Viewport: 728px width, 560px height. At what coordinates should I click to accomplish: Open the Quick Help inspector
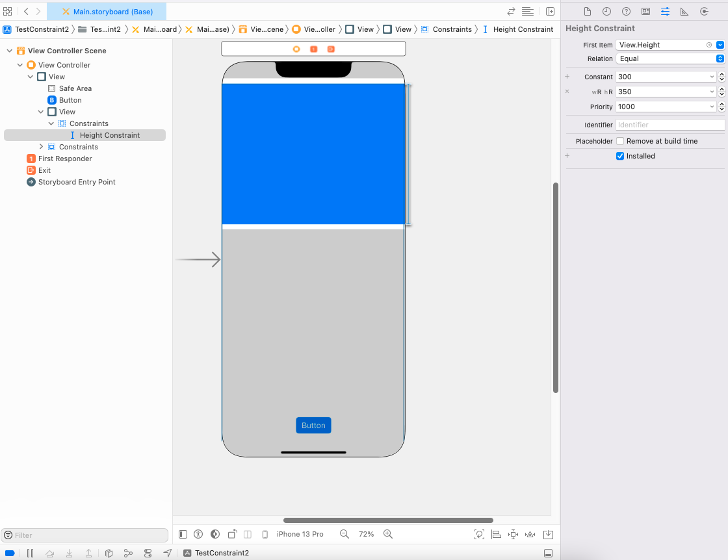click(x=626, y=12)
